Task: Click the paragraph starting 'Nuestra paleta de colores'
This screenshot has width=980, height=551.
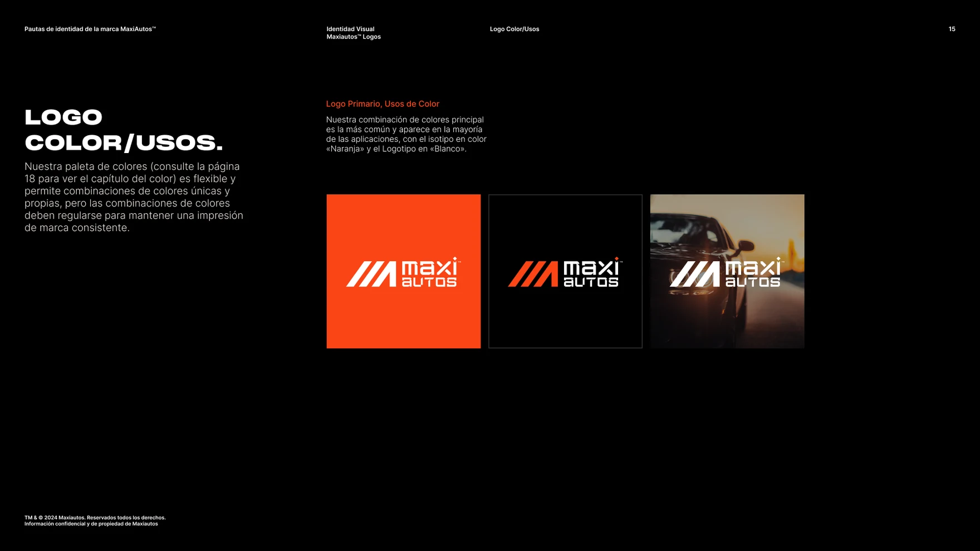Action: 134,197
